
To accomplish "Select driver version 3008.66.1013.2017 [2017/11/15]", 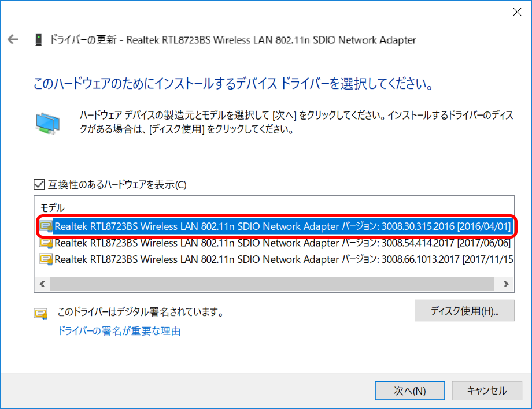I will point(275,259).
